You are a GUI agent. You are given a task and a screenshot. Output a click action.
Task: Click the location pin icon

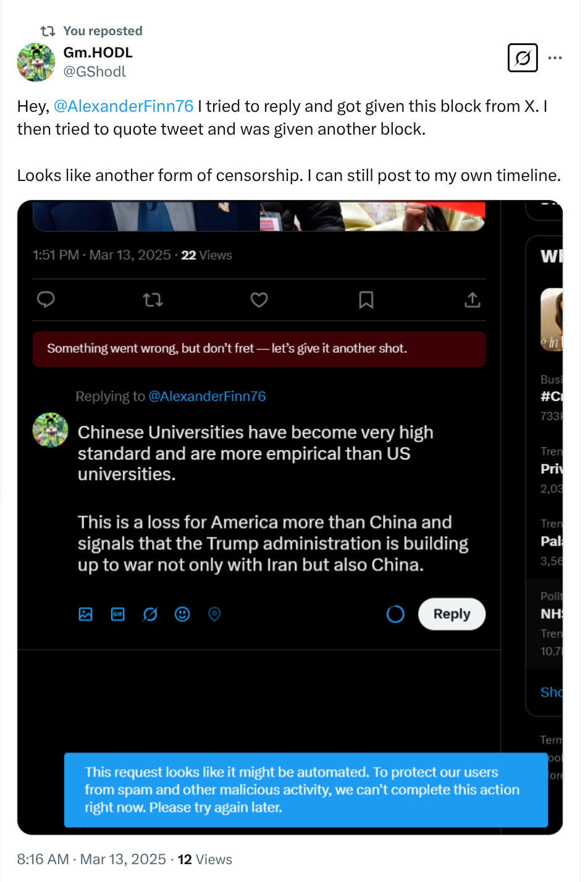214,614
